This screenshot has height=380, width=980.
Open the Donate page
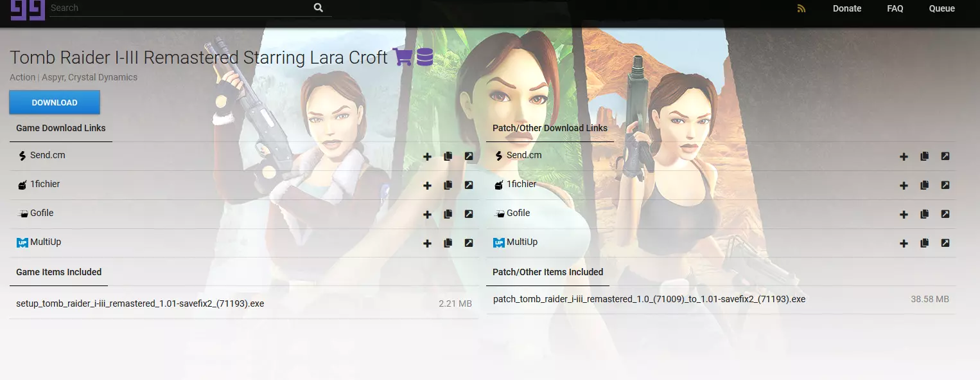point(847,8)
